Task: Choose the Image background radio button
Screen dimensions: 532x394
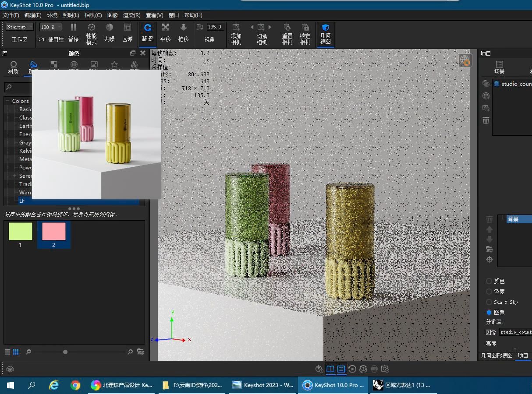Action: (x=489, y=313)
